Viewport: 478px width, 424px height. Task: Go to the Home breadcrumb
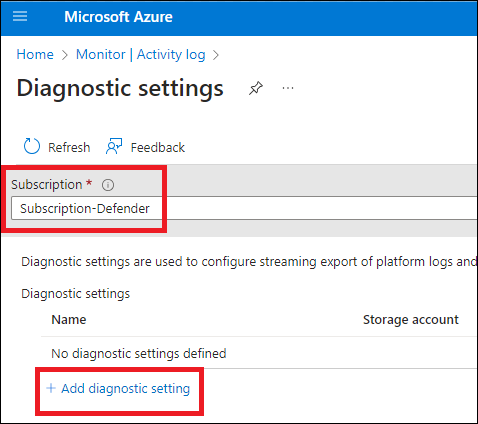pyautogui.click(x=35, y=54)
